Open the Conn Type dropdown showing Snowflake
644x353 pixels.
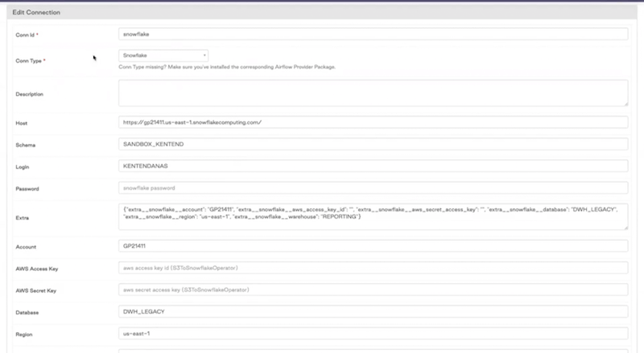(x=163, y=55)
